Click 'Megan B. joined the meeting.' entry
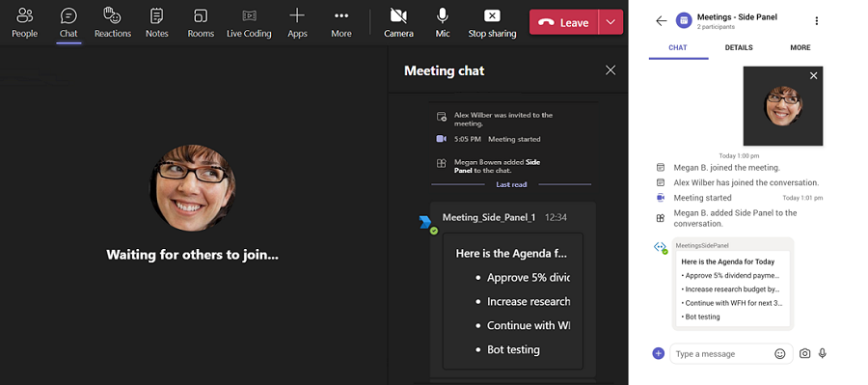The image size is (868, 385). click(x=726, y=167)
